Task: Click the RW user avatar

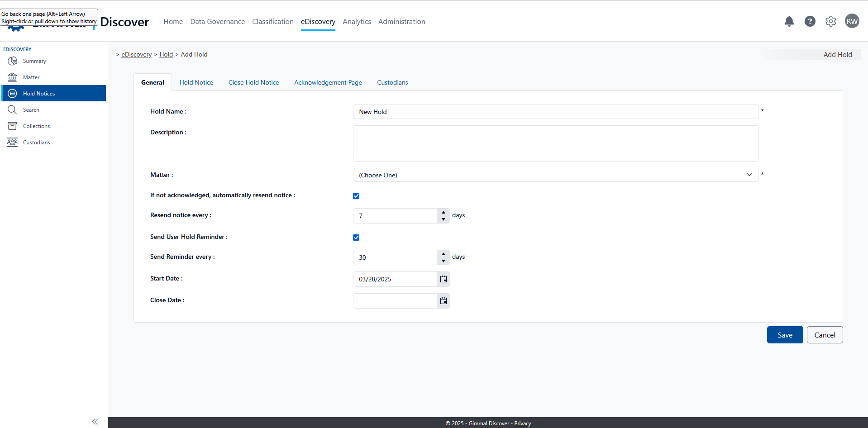Action: pyautogui.click(x=852, y=21)
